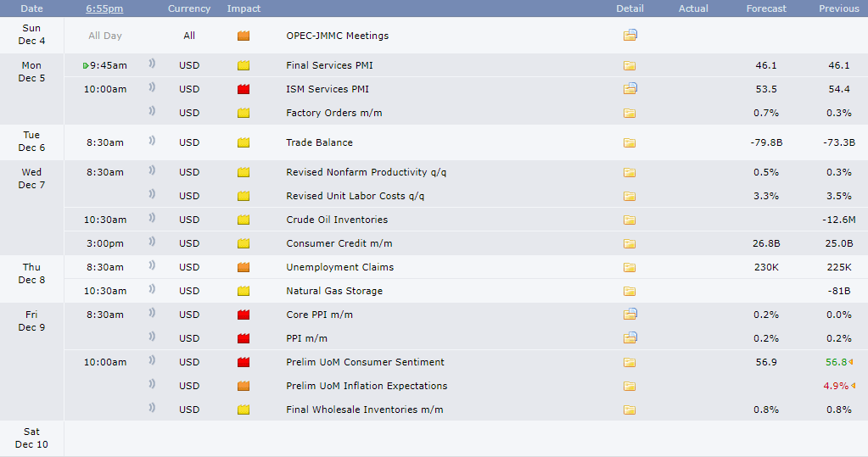868x457 pixels.
Task: Toggle sound alert for Final Wholesale Inventories m/m
Action: click(152, 409)
